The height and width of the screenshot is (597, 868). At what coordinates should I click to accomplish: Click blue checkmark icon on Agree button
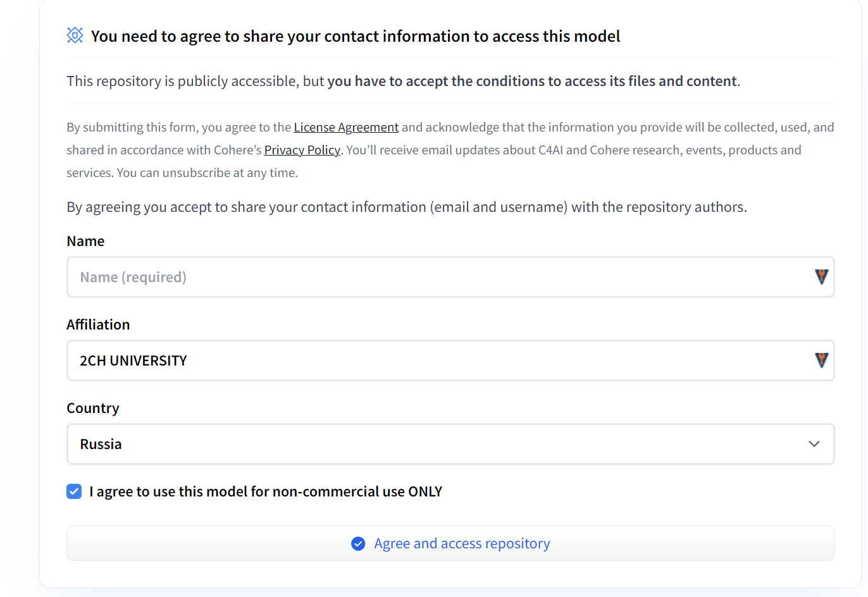[358, 544]
